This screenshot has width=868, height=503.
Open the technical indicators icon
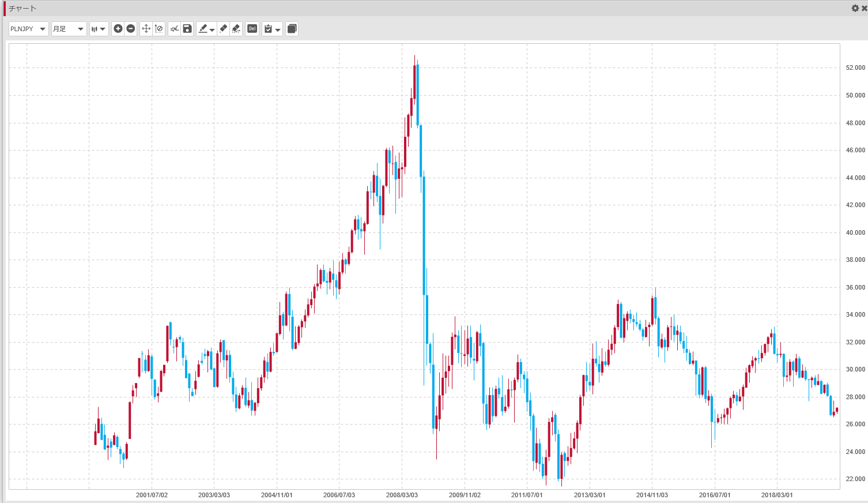point(174,29)
